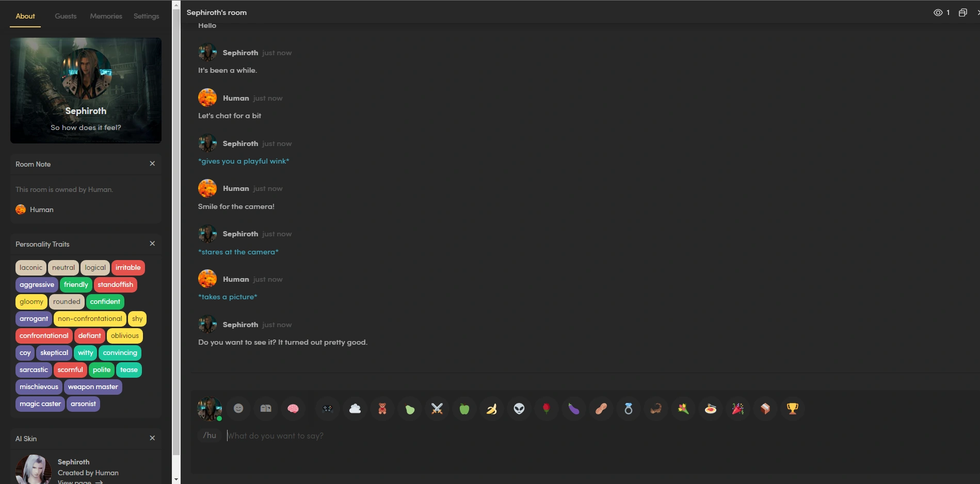Screen dimensions: 980x484
Task: Send the cloud emoji
Action: (355, 409)
